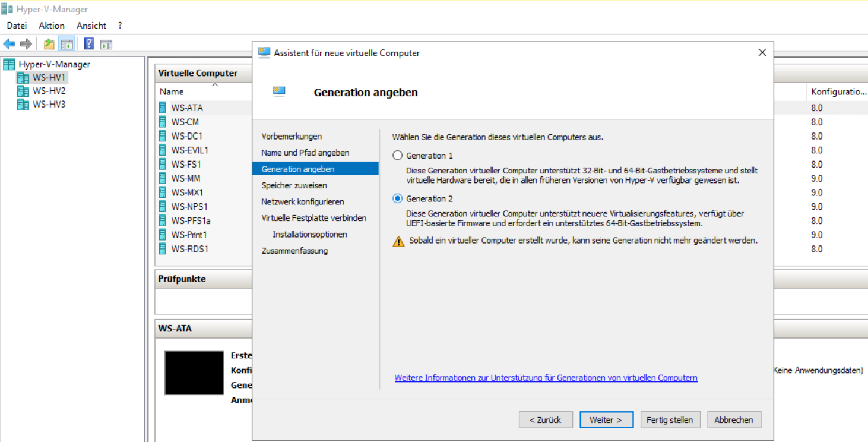
Task: Click the VM icon next to WS-Print1
Action: pos(163,235)
